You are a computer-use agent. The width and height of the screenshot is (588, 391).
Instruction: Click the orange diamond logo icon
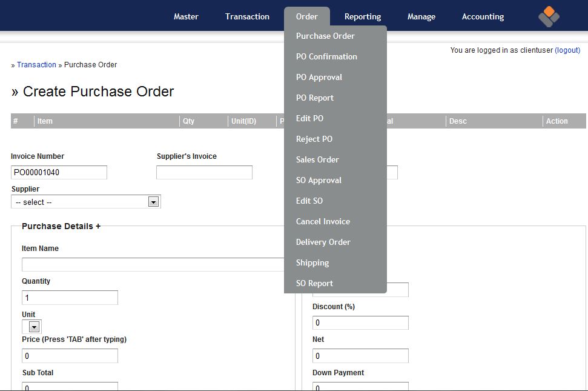pos(549,16)
